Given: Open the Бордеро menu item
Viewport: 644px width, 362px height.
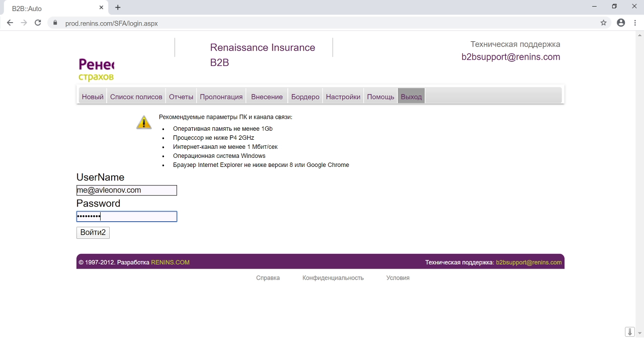Looking at the screenshot, I should click(x=305, y=97).
